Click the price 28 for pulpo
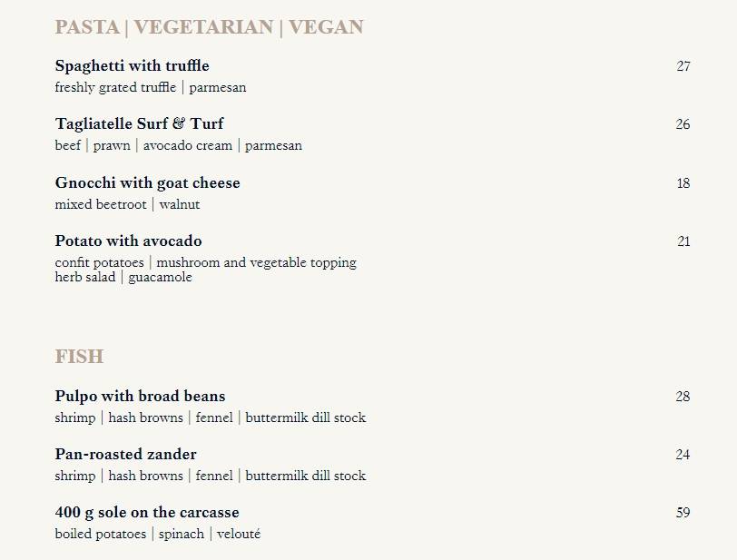 pyautogui.click(x=683, y=397)
